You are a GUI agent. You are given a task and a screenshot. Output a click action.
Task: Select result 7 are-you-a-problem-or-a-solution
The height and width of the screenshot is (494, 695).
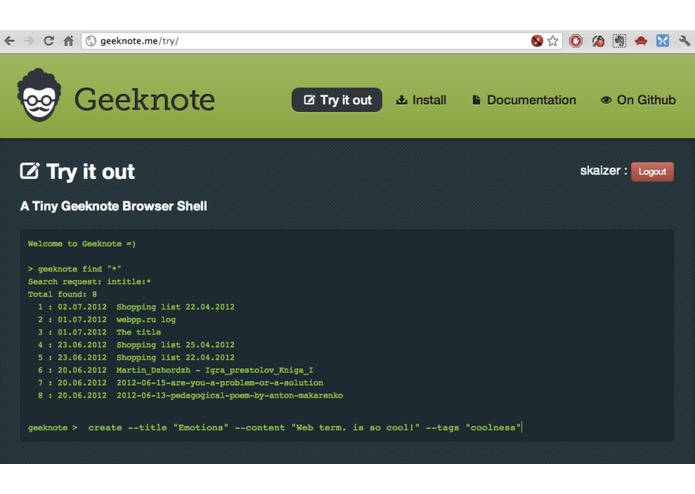click(x=180, y=383)
